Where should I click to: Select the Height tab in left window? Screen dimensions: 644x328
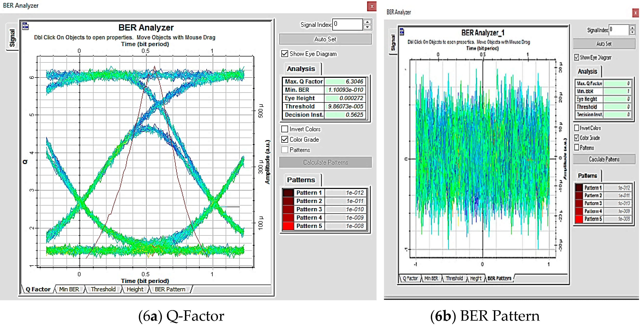click(135, 290)
